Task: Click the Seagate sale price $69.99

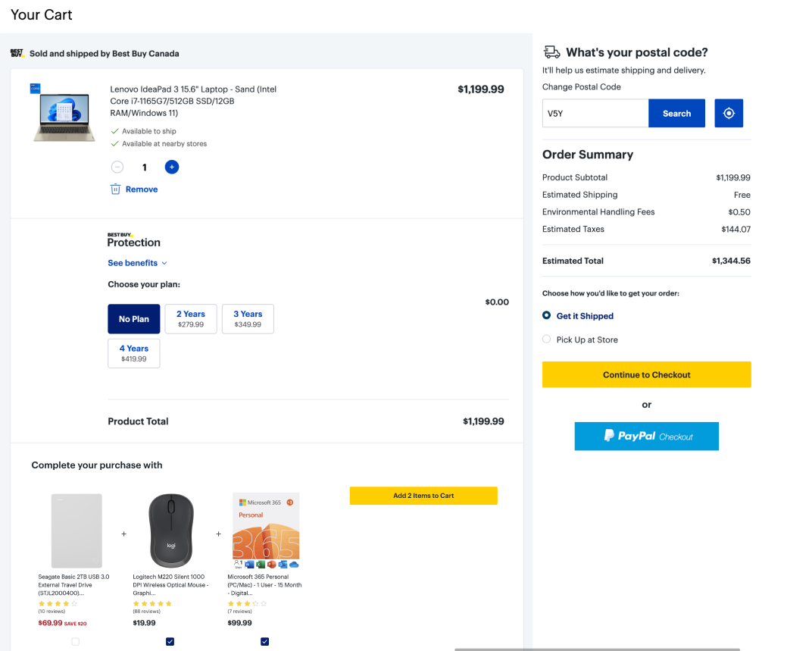Action: pyautogui.click(x=50, y=623)
